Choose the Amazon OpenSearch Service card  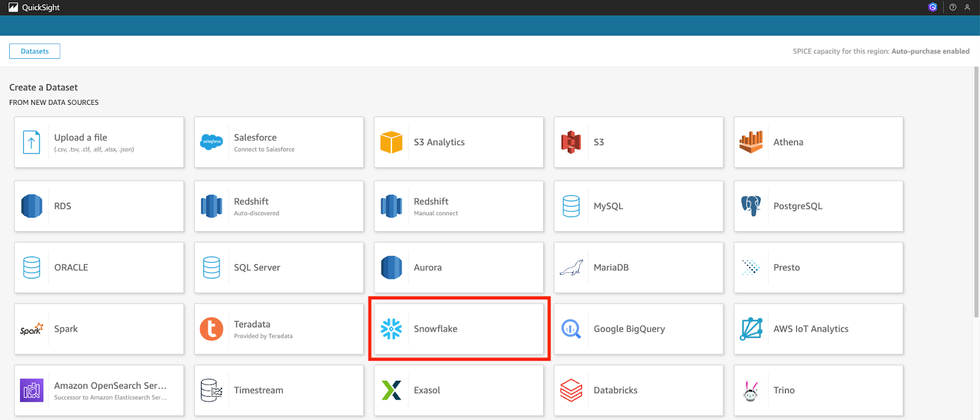(99, 391)
